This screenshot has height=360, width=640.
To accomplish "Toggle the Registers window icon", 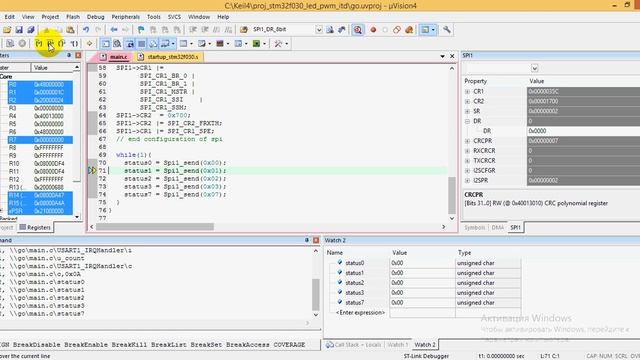I will pyautogui.click(x=141, y=44).
